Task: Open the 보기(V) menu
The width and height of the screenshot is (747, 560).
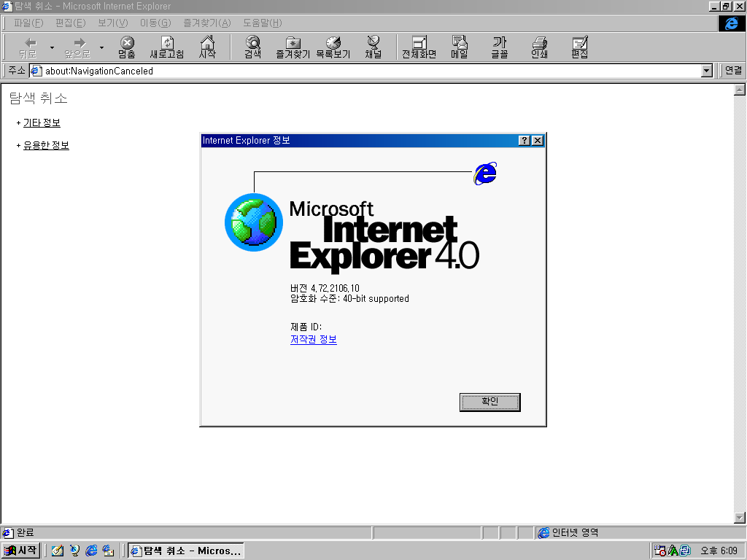Action: point(113,23)
